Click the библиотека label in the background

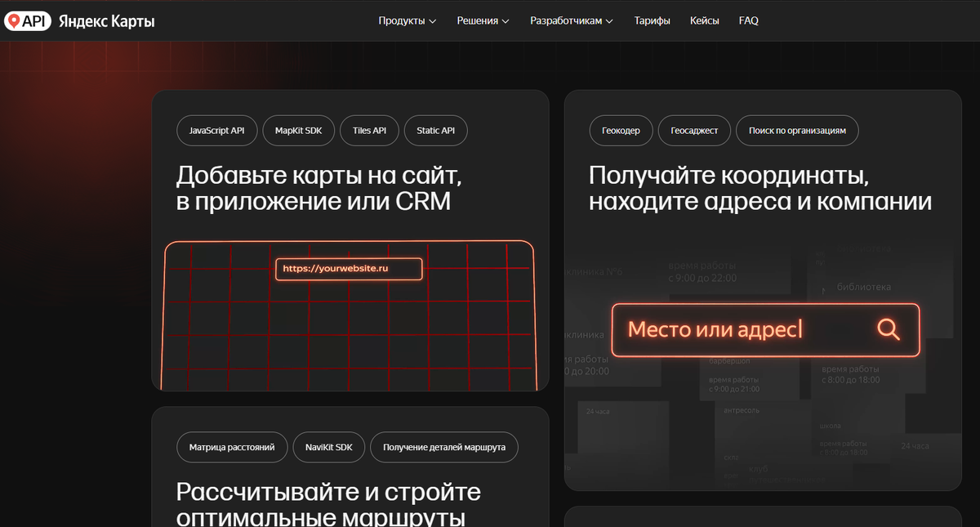(x=863, y=288)
